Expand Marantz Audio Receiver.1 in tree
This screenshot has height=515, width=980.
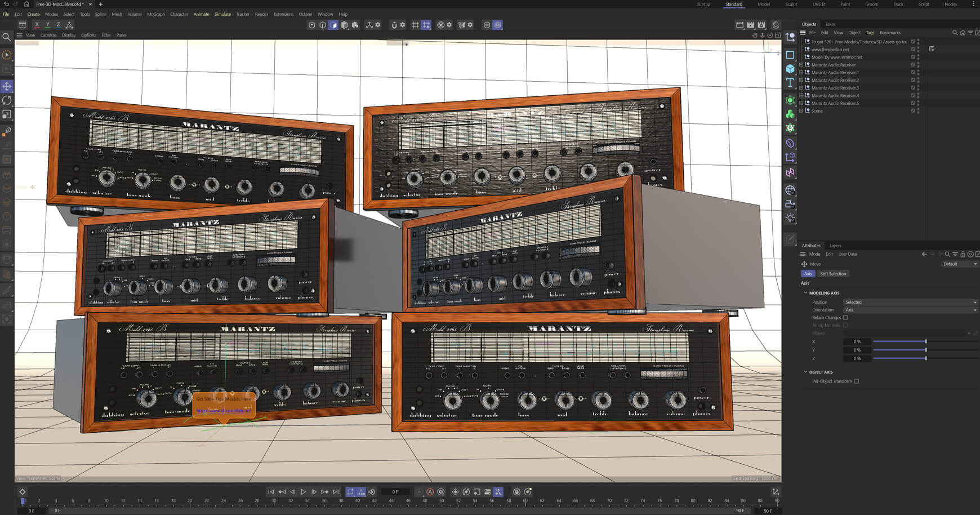pyautogui.click(x=801, y=73)
